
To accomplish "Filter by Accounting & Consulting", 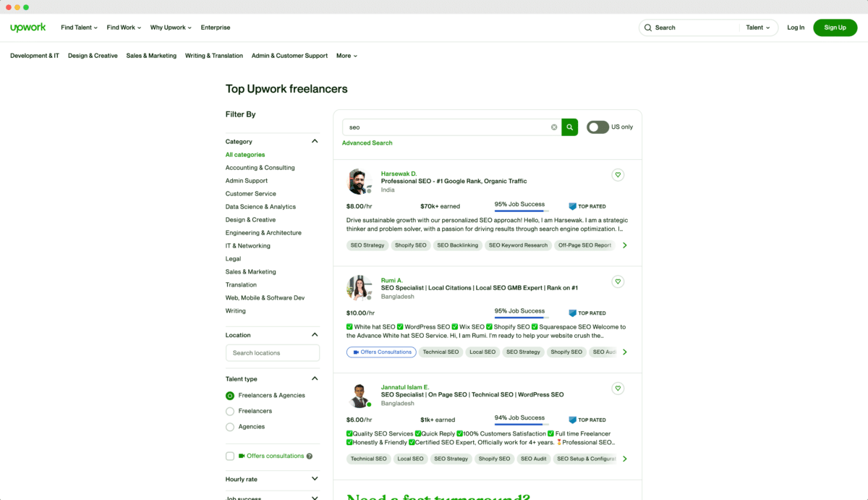I will point(260,168).
